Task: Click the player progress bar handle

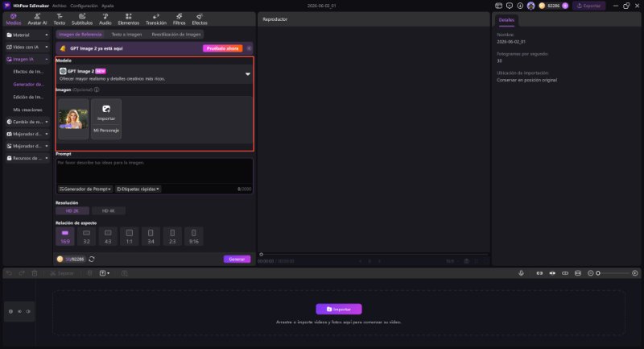Action: click(x=261, y=254)
